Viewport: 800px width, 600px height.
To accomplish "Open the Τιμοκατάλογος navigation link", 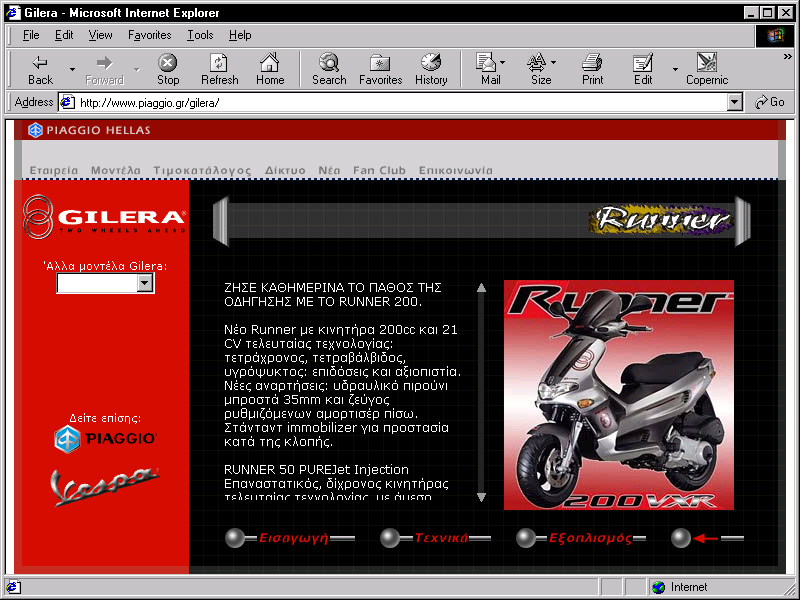I will 202,170.
